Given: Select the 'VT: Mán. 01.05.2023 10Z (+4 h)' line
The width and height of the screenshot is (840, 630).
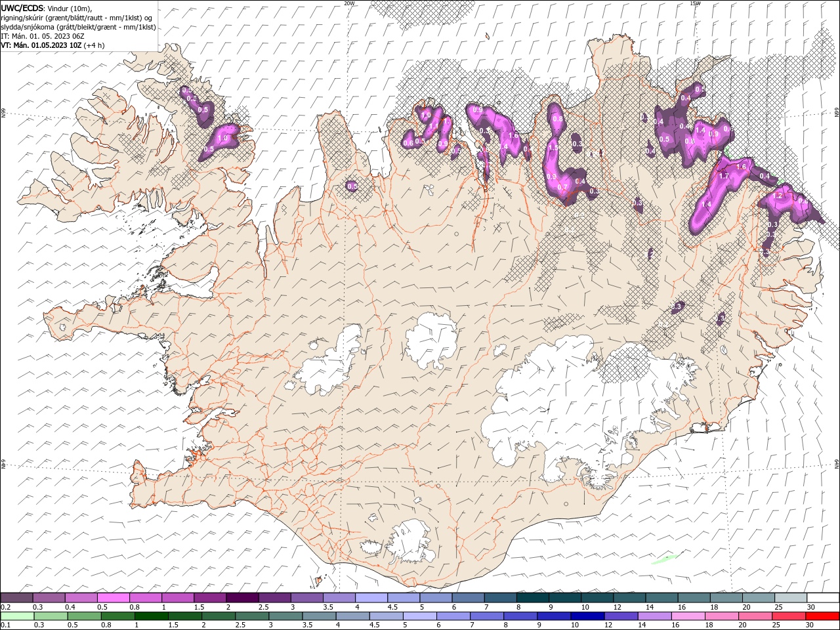Looking at the screenshot, I should (52, 45).
